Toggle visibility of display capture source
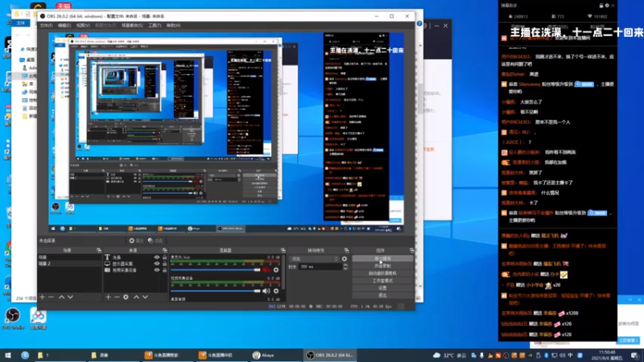 pos(157,264)
